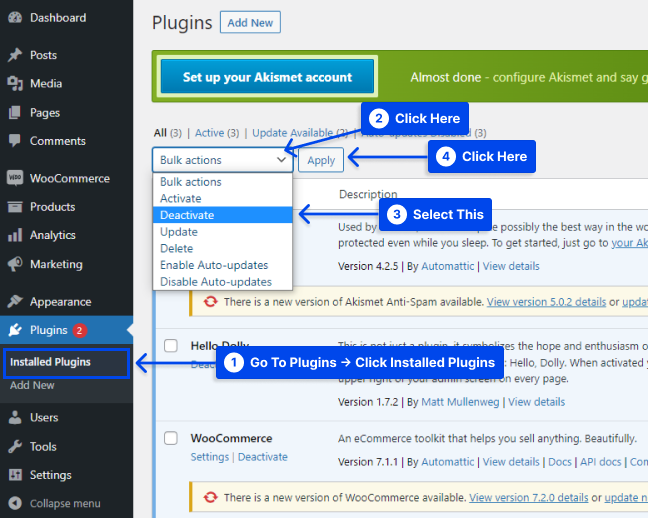This screenshot has height=518, width=648.
Task: Select Enable Auto-updates option
Action: [222, 265]
